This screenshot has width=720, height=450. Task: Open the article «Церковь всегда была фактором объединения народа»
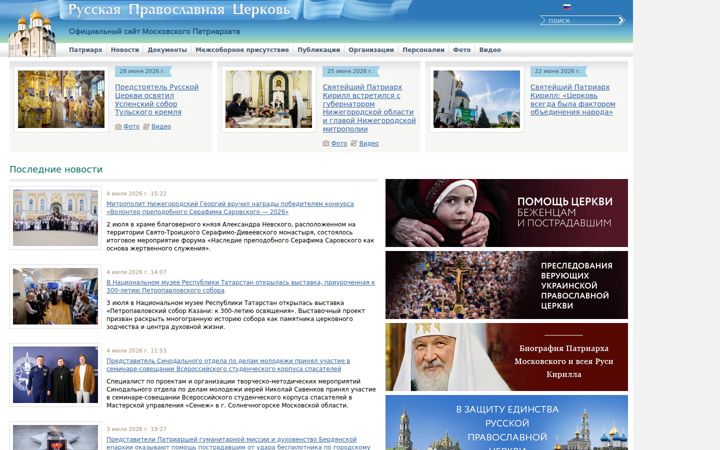573,100
